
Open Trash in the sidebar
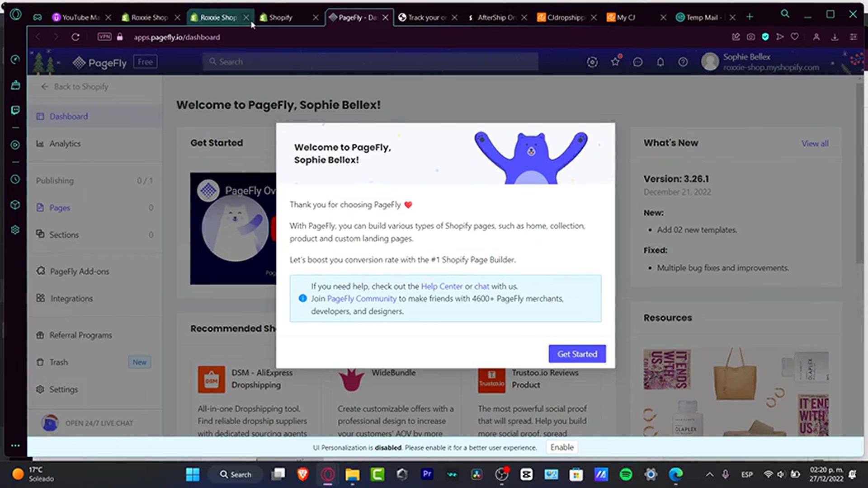pyautogui.click(x=95, y=362)
